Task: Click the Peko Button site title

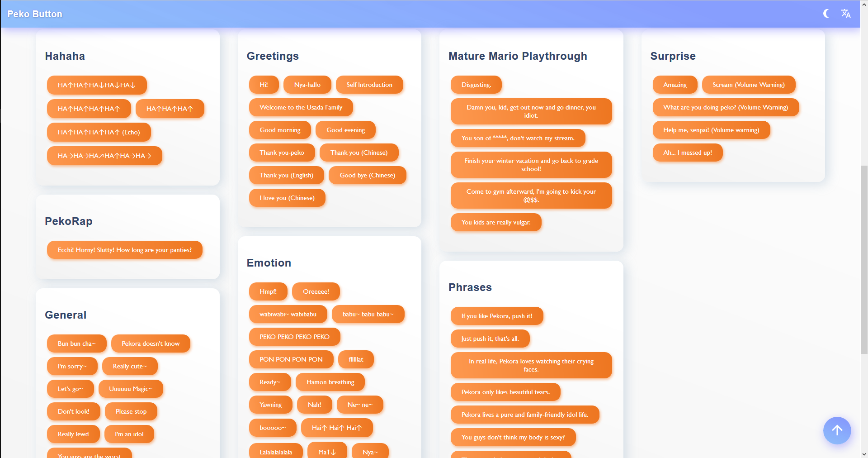Action: [x=35, y=14]
